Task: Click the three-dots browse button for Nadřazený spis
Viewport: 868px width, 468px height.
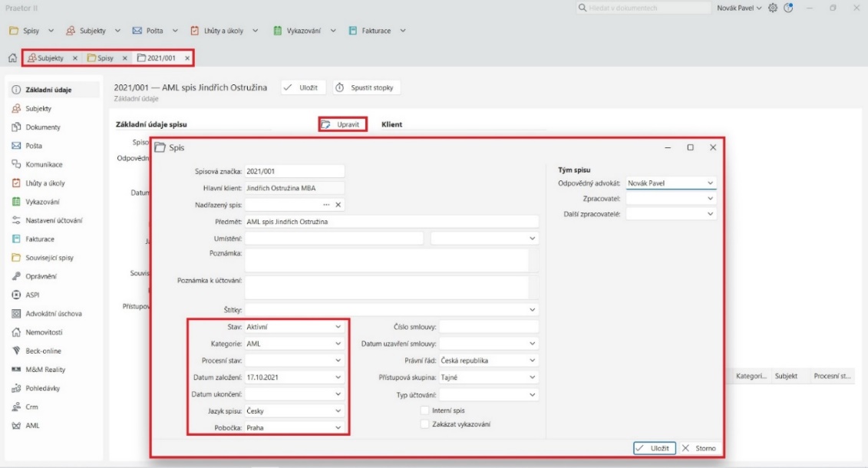Action: click(326, 205)
